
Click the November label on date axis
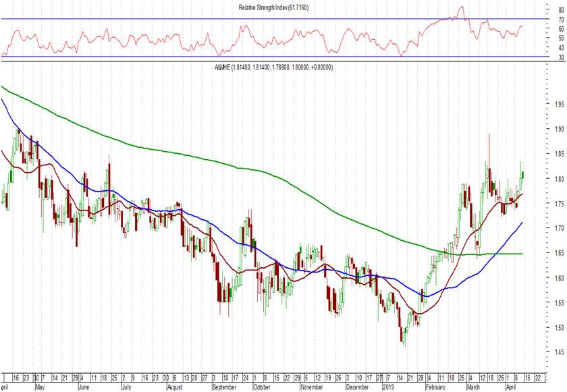(x=311, y=388)
